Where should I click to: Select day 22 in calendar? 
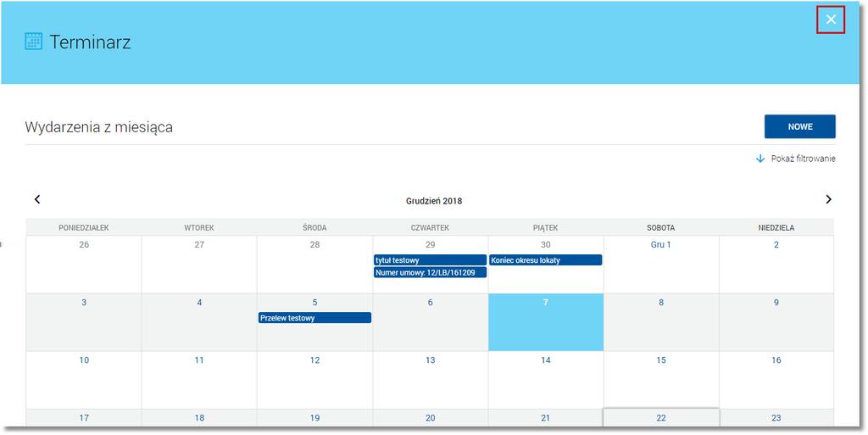tap(661, 418)
